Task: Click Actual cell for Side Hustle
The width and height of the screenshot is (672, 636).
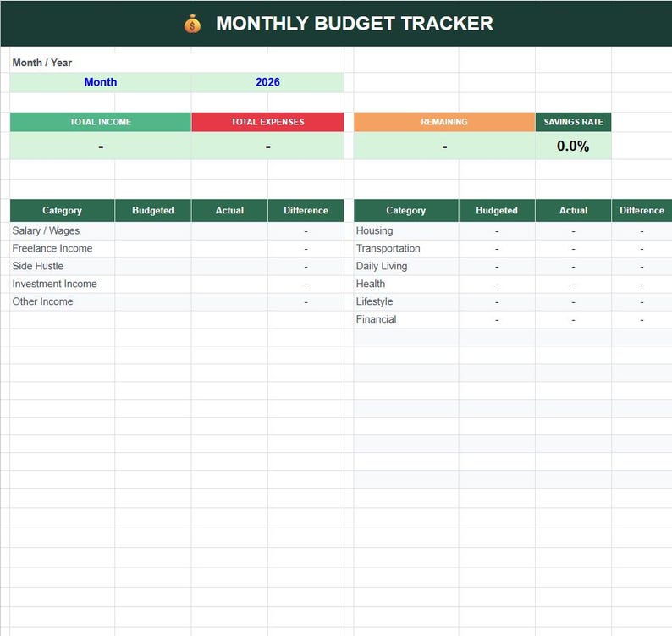Action: tap(229, 266)
